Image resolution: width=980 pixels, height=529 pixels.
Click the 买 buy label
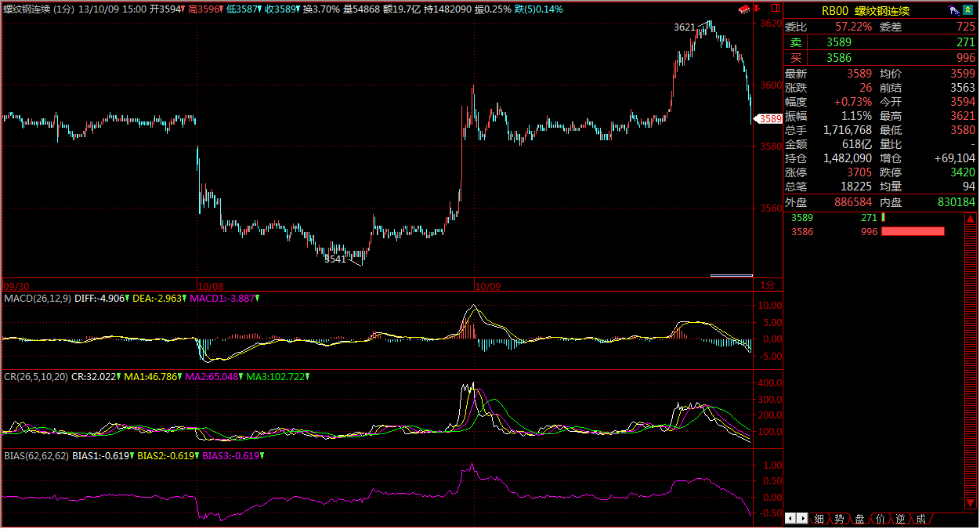pyautogui.click(x=796, y=57)
